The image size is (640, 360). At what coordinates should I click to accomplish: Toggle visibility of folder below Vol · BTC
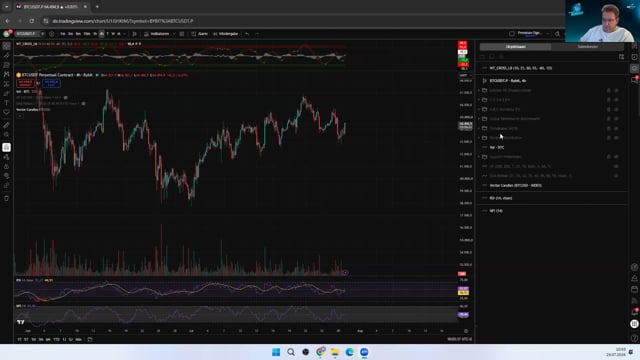click(x=616, y=157)
